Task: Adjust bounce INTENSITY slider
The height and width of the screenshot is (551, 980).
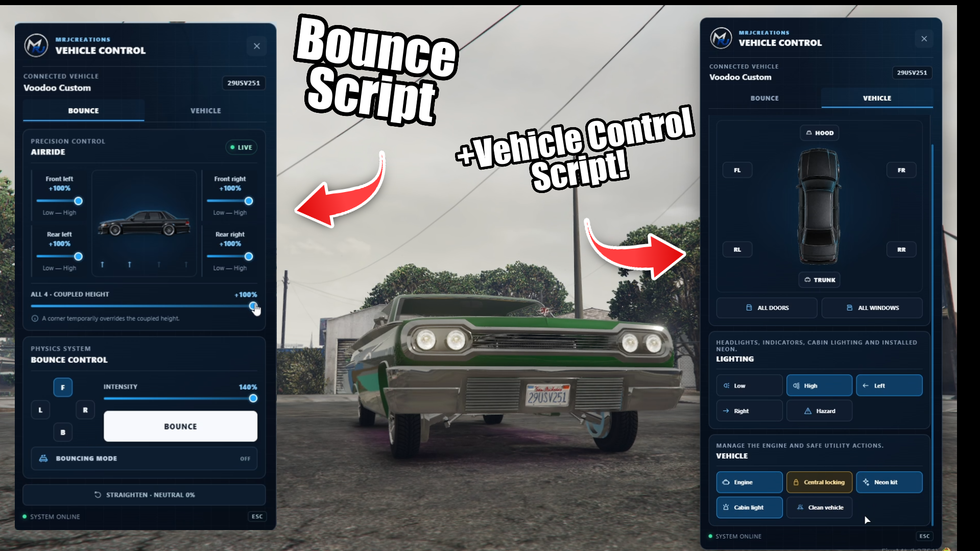Action: [x=180, y=398]
